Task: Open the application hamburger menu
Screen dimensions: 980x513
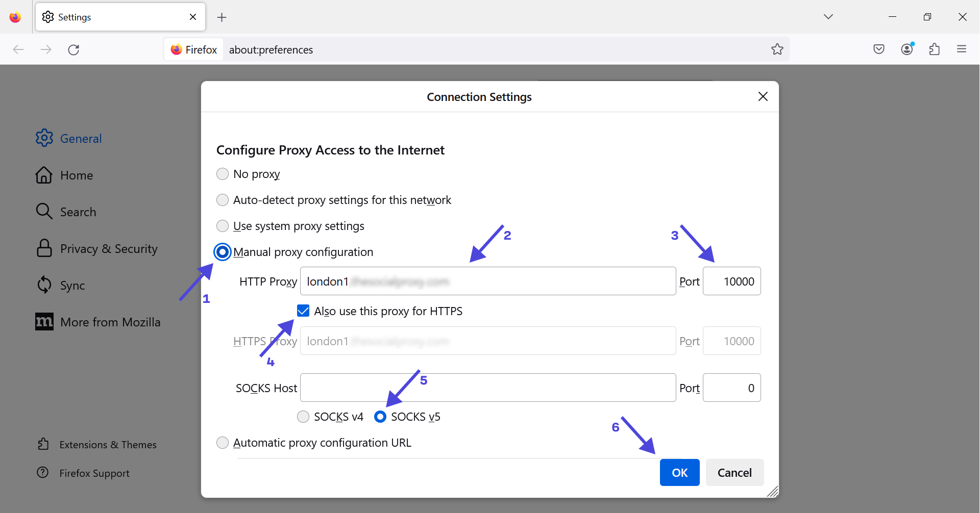Action: coord(962,49)
